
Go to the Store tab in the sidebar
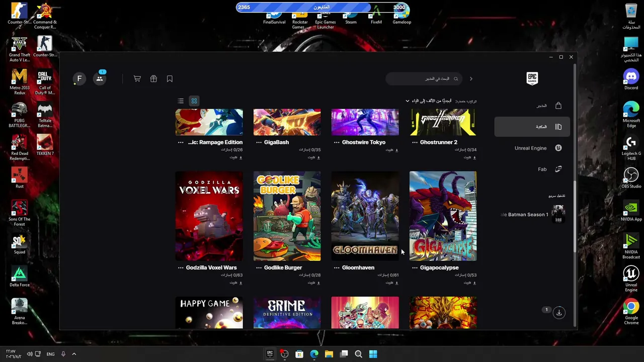click(x=532, y=106)
